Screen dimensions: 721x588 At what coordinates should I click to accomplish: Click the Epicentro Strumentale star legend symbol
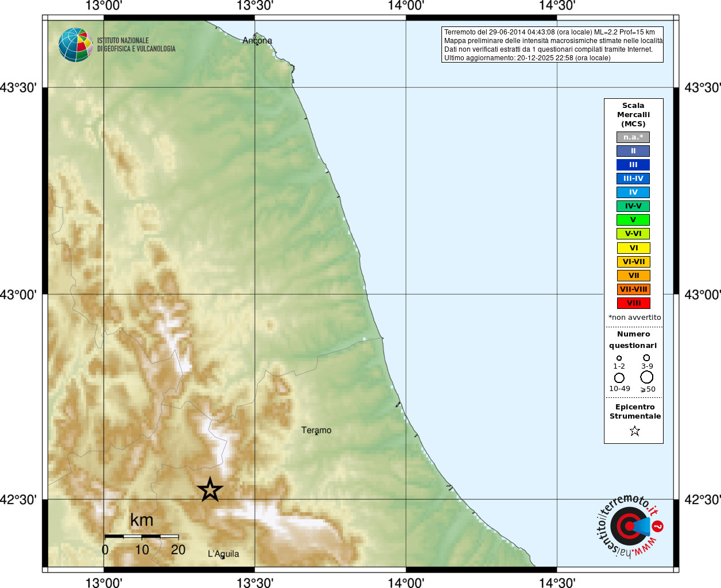pos(634,431)
